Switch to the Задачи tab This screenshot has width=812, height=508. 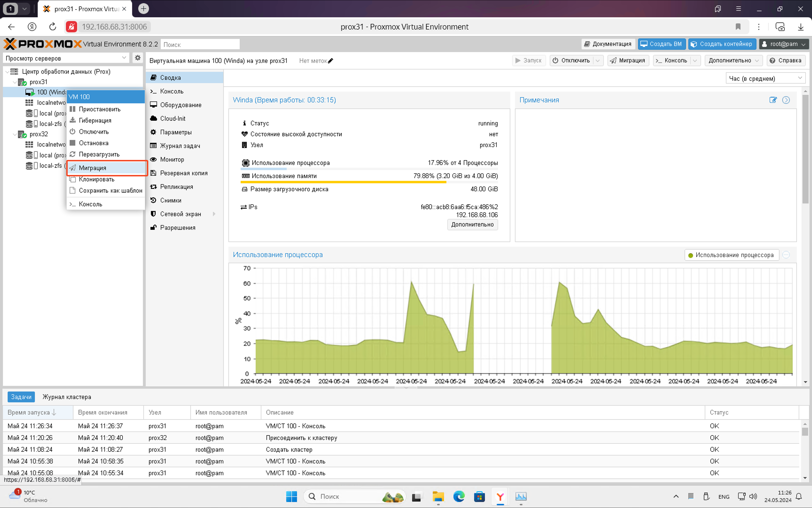(x=21, y=397)
